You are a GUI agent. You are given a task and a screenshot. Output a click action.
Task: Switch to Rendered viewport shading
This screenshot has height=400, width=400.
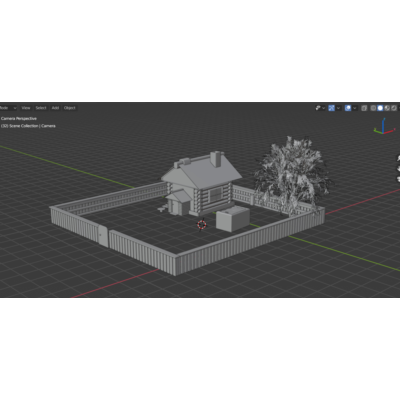coord(394,108)
